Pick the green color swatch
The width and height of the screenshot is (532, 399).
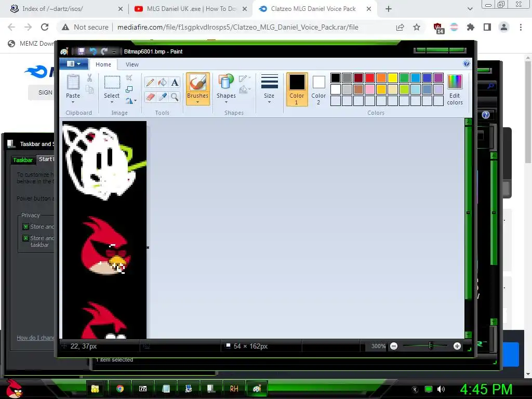pyautogui.click(x=404, y=78)
